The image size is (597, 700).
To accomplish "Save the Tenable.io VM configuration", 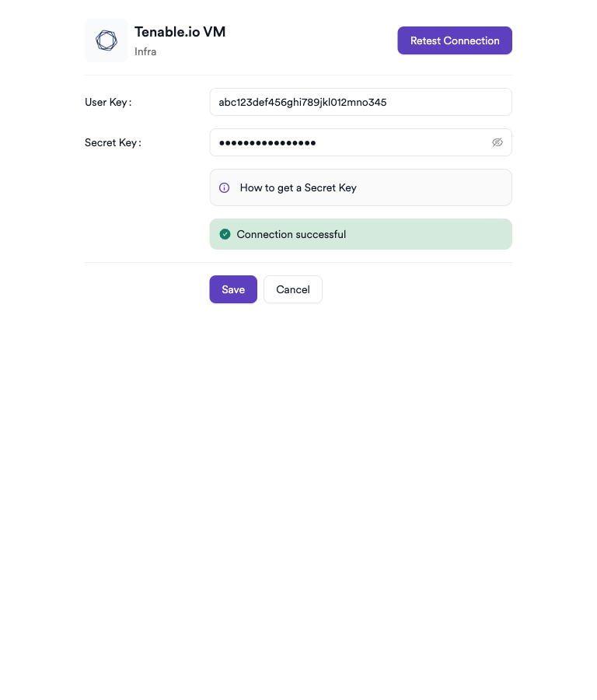I will [x=232, y=289].
